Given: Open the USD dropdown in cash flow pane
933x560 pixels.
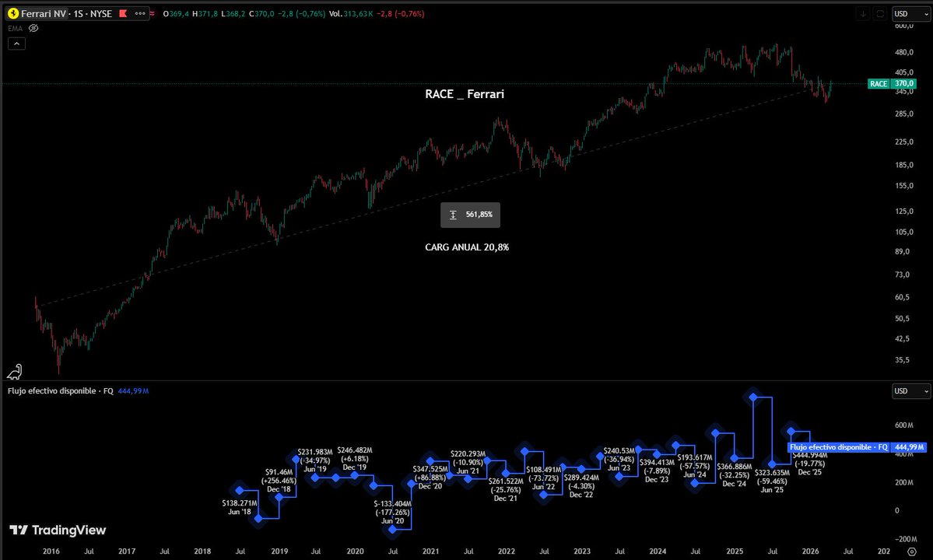Looking at the screenshot, I should (911, 390).
